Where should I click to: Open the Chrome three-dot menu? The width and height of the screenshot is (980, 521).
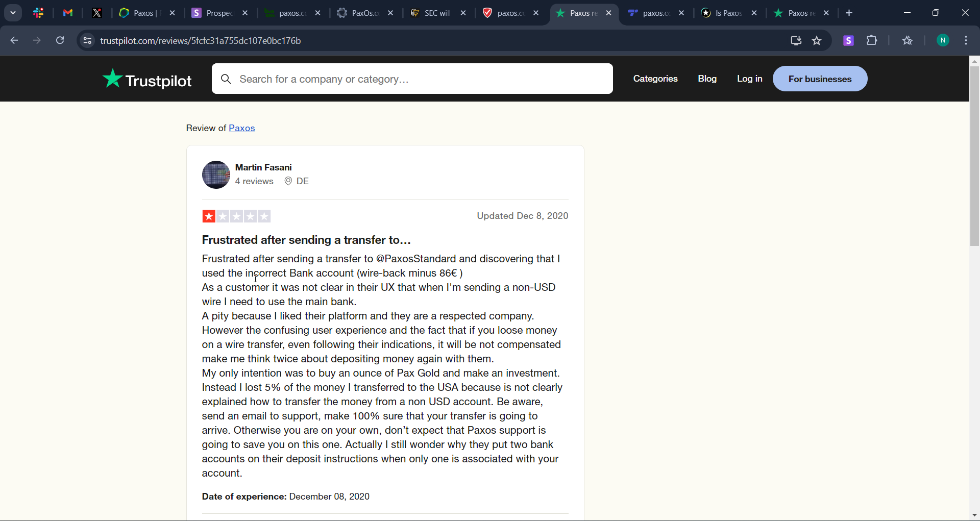pyautogui.click(x=966, y=40)
